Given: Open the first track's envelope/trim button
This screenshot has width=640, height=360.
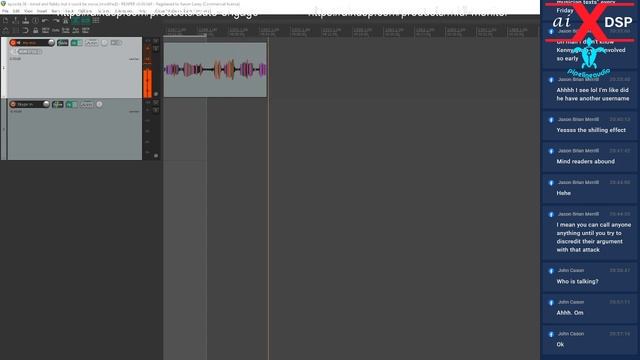Looking at the screenshot, I should click(x=92, y=42).
